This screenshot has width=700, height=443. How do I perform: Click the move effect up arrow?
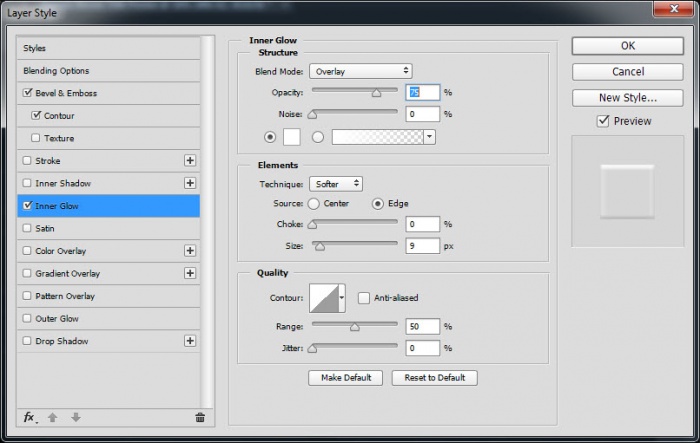[x=54, y=417]
